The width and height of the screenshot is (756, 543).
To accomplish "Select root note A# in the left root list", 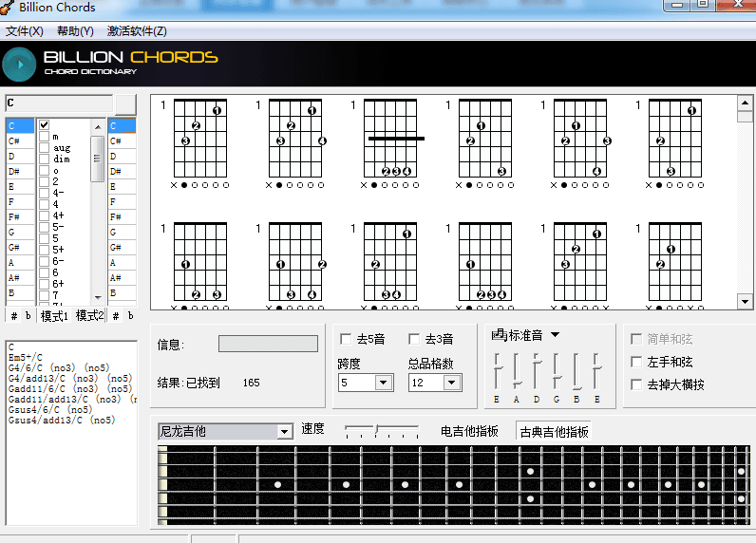I will 20,277.
